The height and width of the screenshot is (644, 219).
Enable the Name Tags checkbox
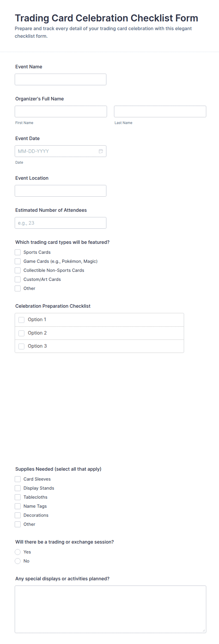17,506
